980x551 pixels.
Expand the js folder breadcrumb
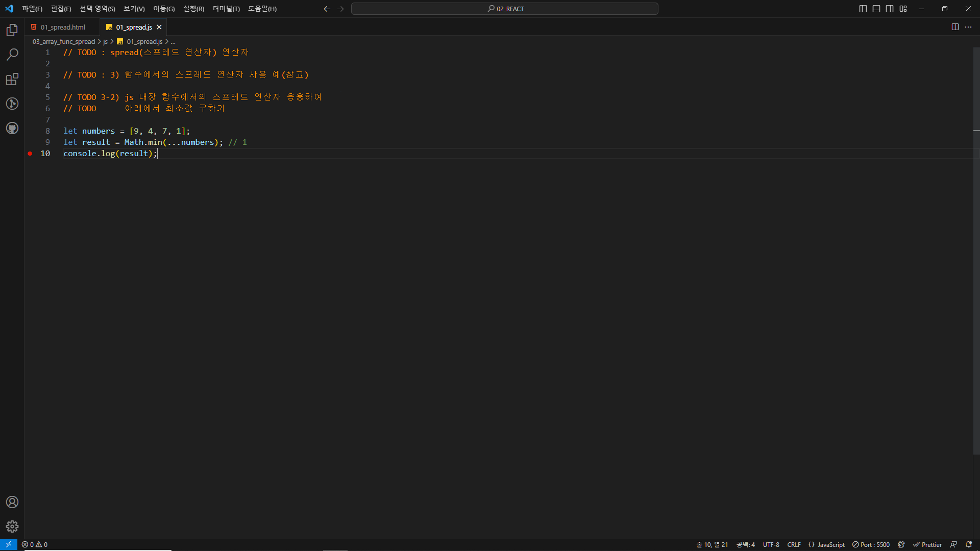tap(105, 42)
